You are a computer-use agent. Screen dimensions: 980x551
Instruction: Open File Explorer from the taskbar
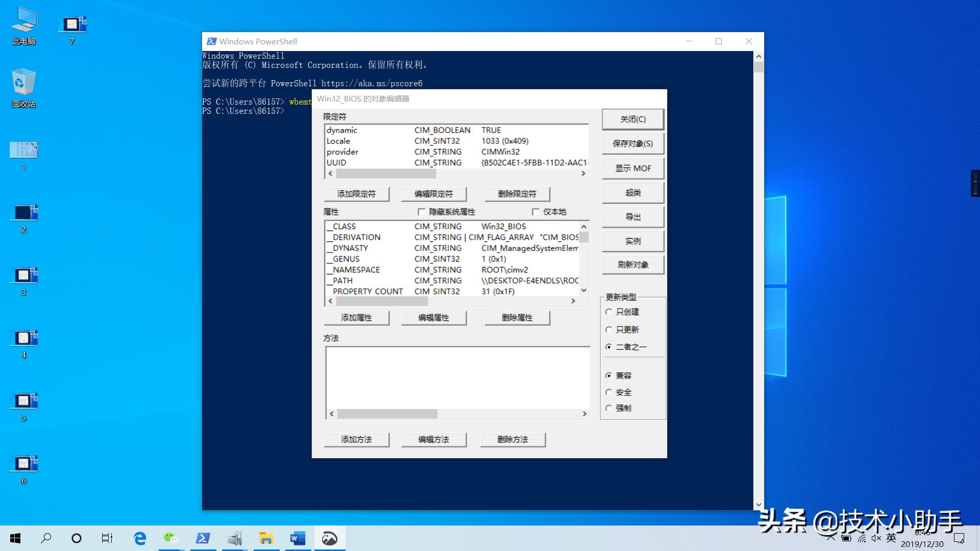266,538
